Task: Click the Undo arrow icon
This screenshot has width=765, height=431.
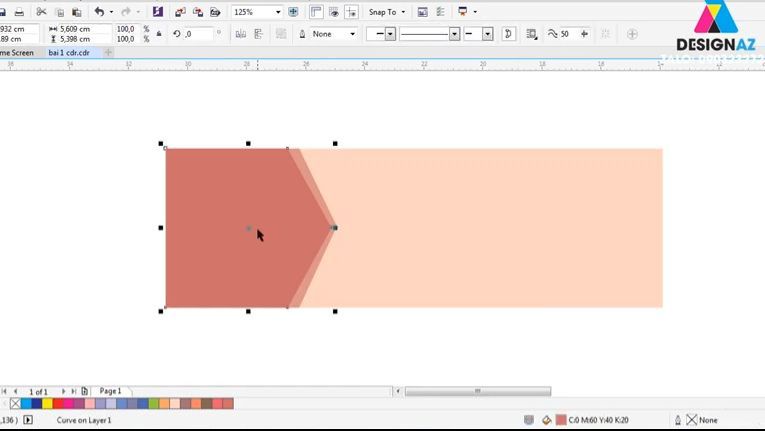Action: pyautogui.click(x=98, y=12)
